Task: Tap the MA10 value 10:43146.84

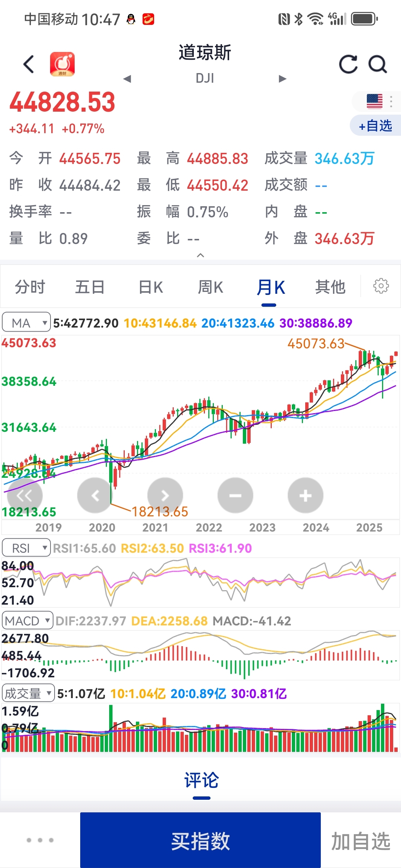Action: (160, 323)
